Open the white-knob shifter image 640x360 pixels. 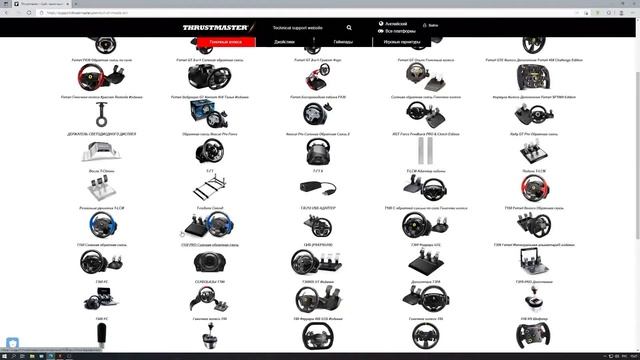point(534,299)
